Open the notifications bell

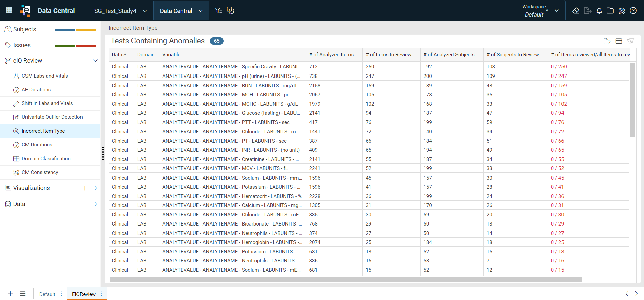(599, 11)
